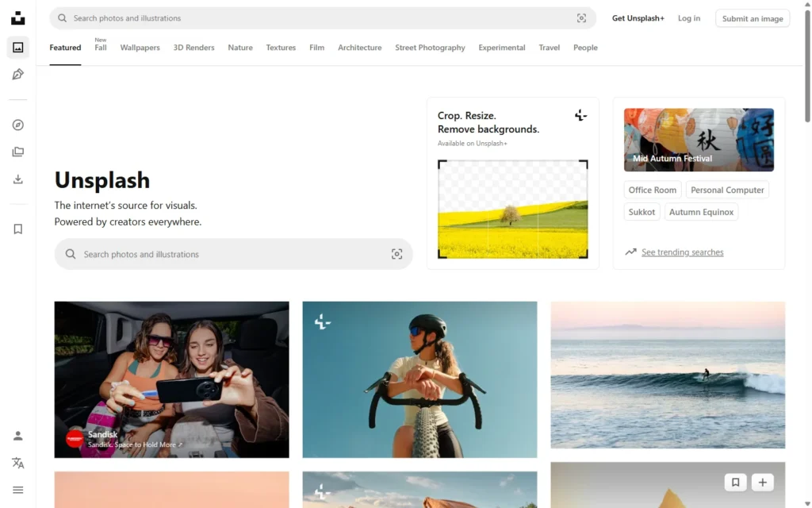Click the page vertical scrollbar thumb
The height and width of the screenshot is (508, 812).
tap(807, 67)
